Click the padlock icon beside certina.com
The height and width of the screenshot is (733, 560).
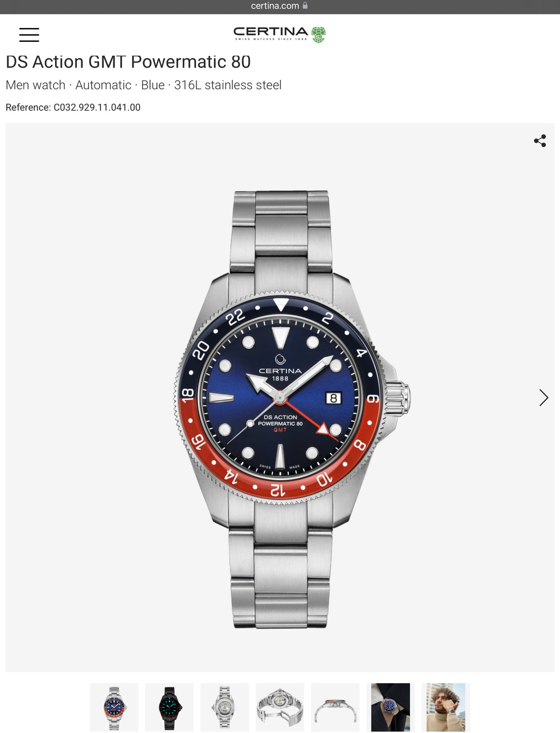coord(305,6)
